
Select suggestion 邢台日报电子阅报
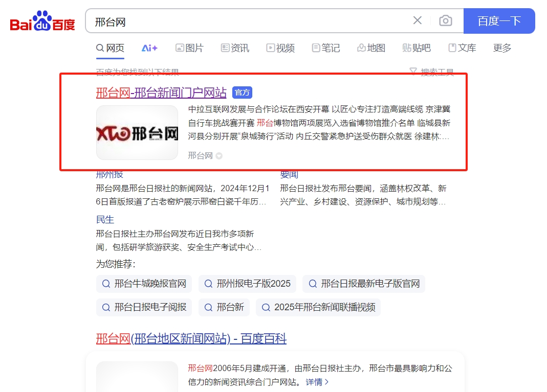(x=144, y=307)
